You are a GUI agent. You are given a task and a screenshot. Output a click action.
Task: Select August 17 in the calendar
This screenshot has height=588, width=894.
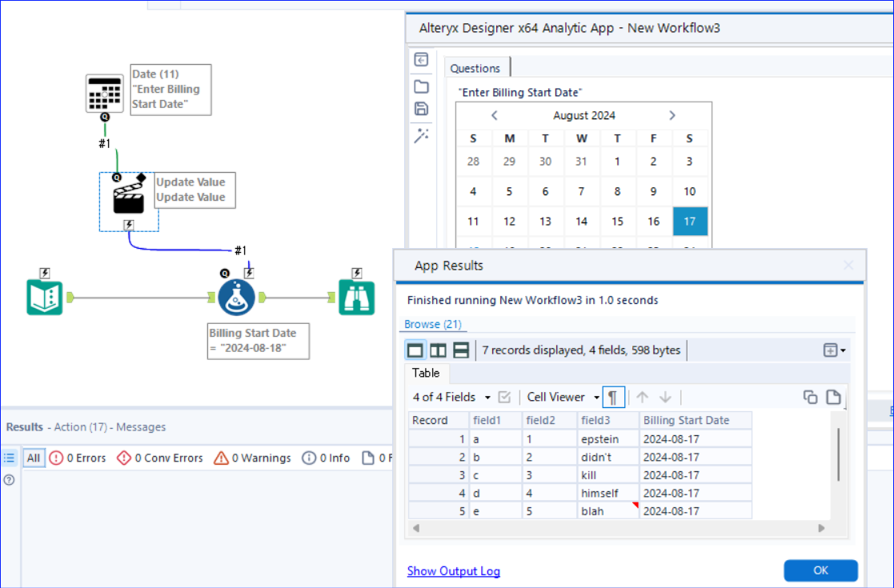[690, 222]
